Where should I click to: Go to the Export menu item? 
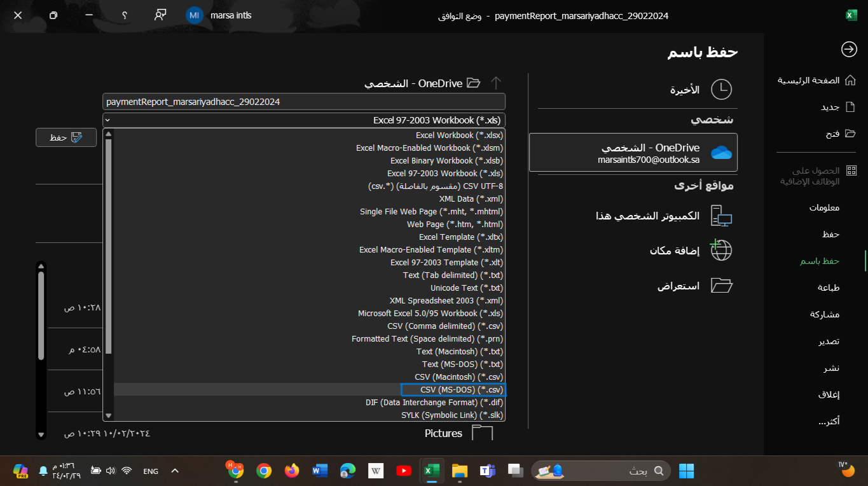click(x=828, y=341)
